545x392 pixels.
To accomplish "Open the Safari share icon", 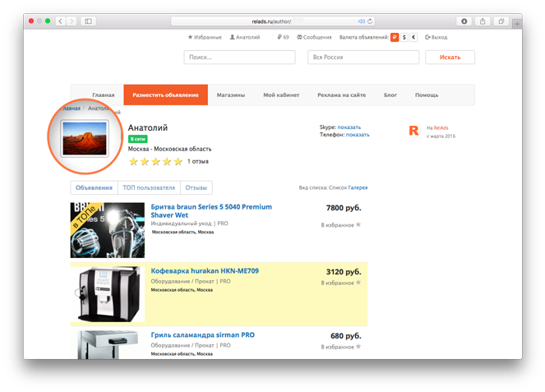I will point(483,21).
